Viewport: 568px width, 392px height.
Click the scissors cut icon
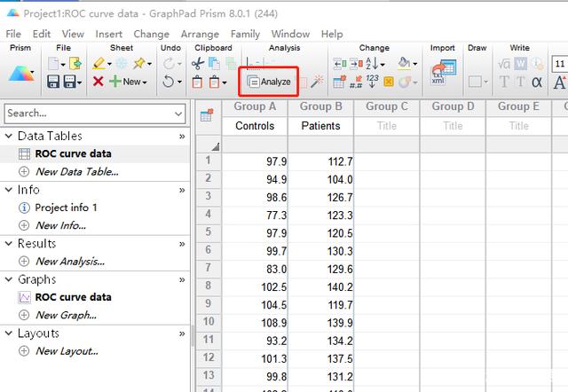point(198,64)
